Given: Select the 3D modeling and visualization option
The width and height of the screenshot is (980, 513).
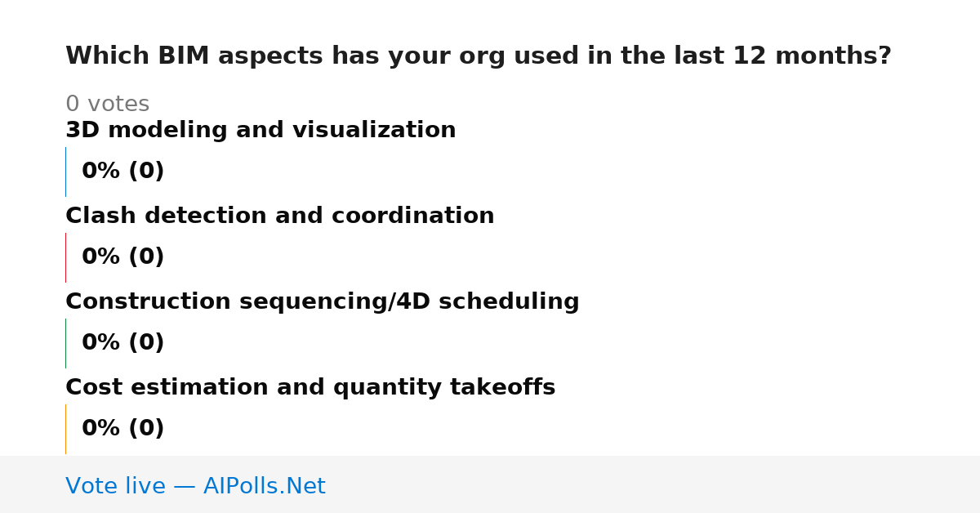Looking at the screenshot, I should click(261, 131).
